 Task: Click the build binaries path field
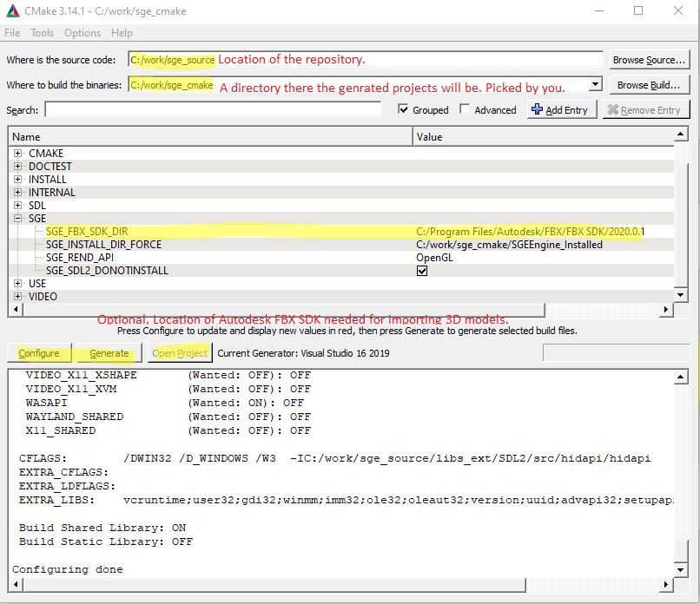(x=358, y=85)
